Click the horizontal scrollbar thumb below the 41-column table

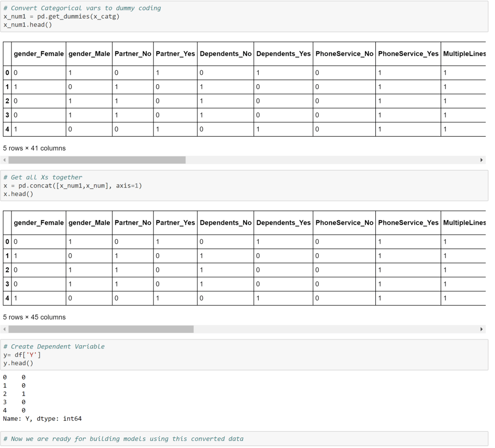coord(97,160)
